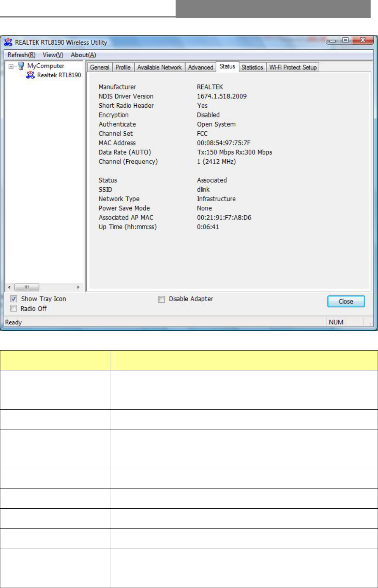
Task: Click the Network Type value Infrastructure
Action: 216,199
